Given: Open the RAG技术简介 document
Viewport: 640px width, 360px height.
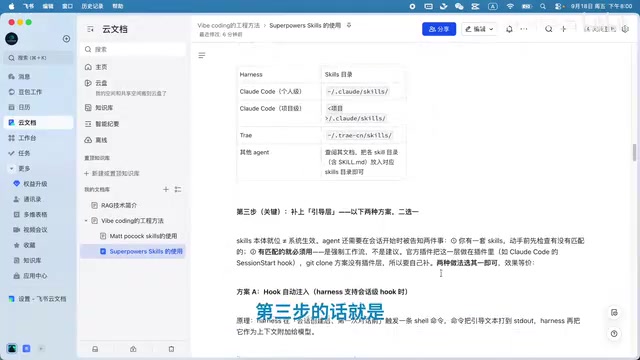Looking at the screenshot, I should pyautogui.click(x=119, y=205).
